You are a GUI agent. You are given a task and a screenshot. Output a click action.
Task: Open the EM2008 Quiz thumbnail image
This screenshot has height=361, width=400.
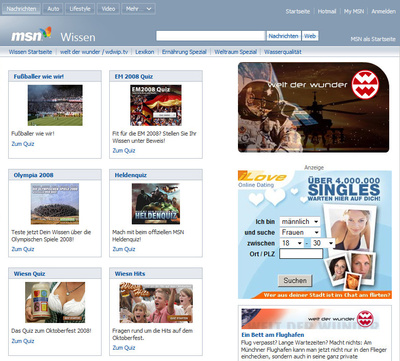(156, 105)
